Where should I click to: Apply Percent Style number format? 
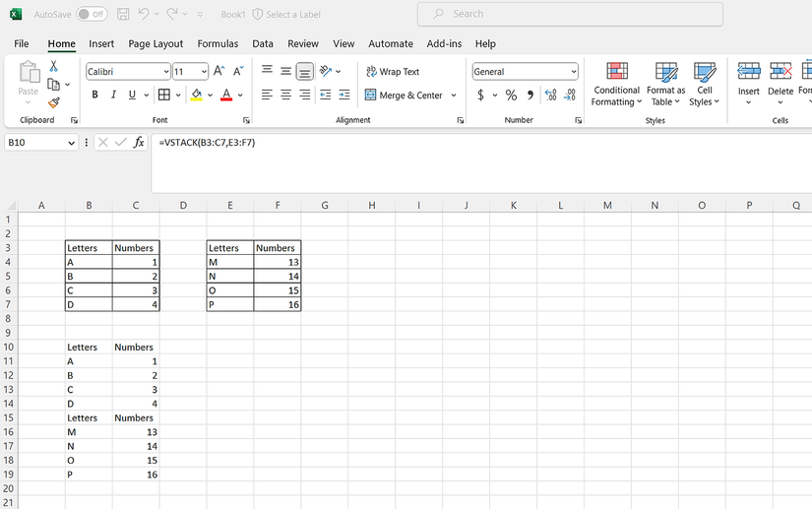pyautogui.click(x=511, y=95)
